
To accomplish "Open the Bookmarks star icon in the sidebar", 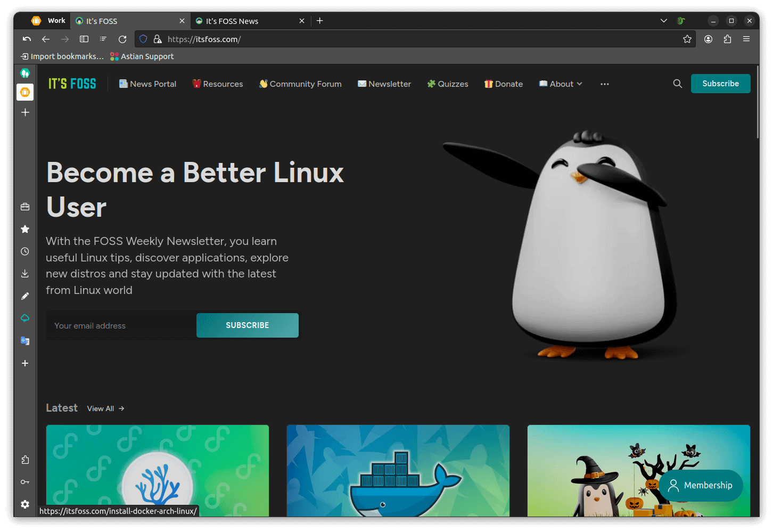I will tap(25, 229).
